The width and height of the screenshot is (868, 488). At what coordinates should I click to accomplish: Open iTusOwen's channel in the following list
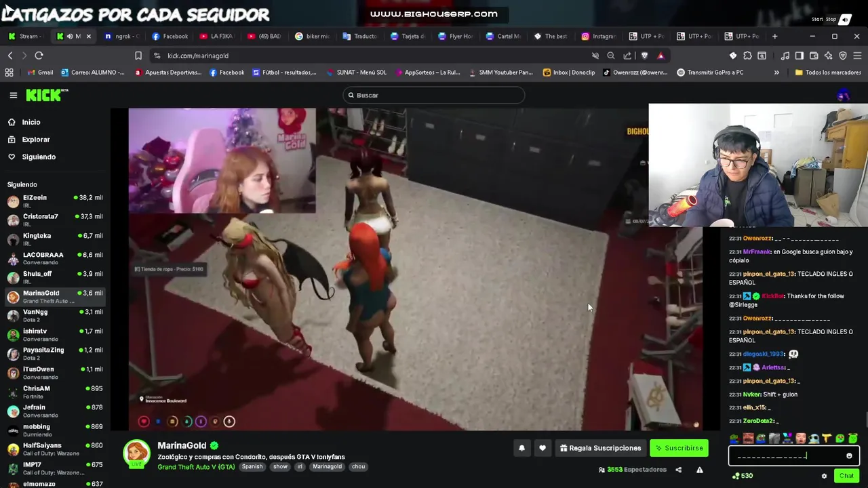[55, 372]
